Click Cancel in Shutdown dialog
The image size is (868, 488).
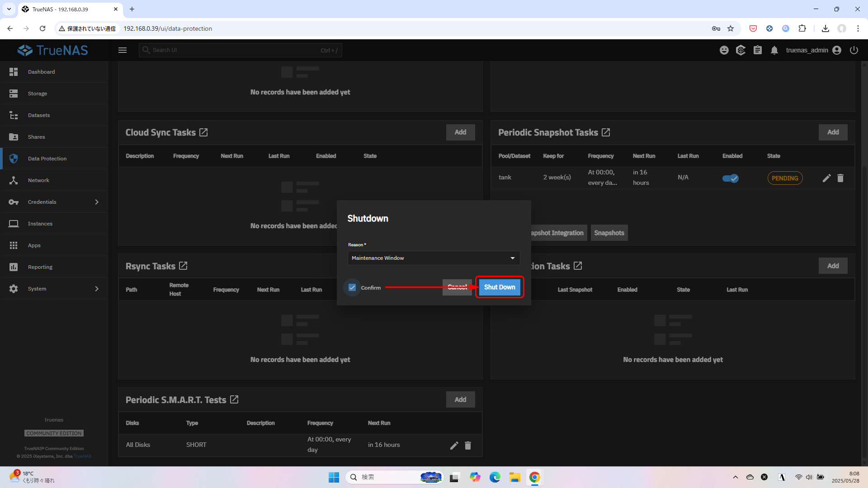[457, 287]
